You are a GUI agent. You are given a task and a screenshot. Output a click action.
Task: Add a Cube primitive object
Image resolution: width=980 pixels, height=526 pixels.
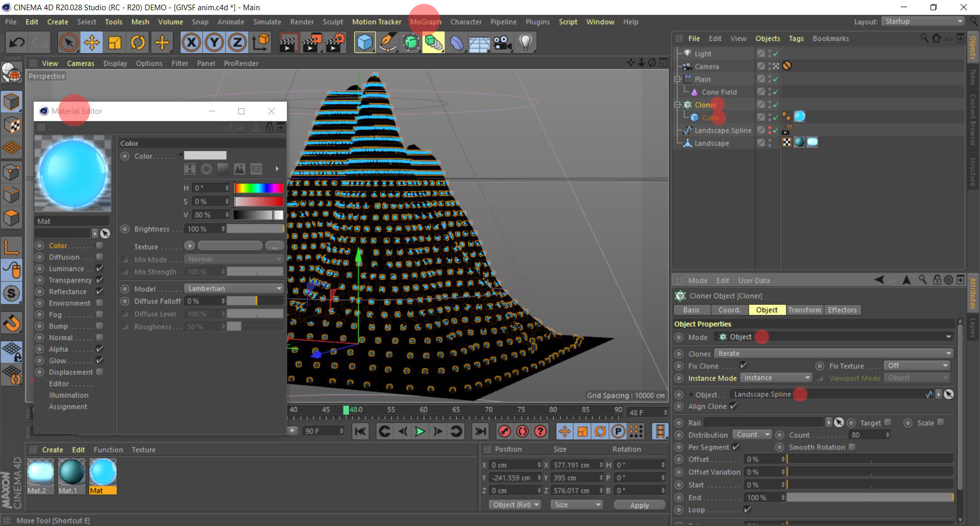(x=364, y=42)
